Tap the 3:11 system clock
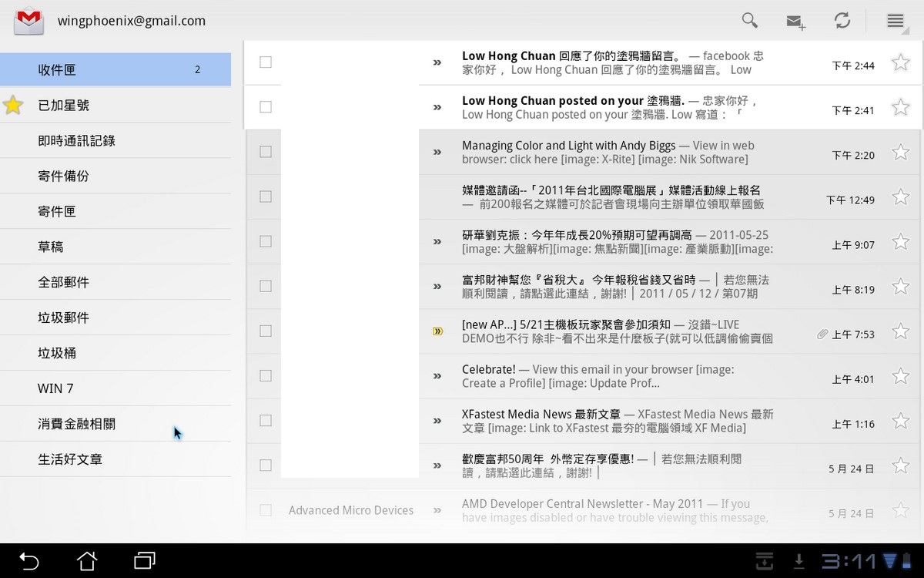The height and width of the screenshot is (578, 924). (849, 561)
